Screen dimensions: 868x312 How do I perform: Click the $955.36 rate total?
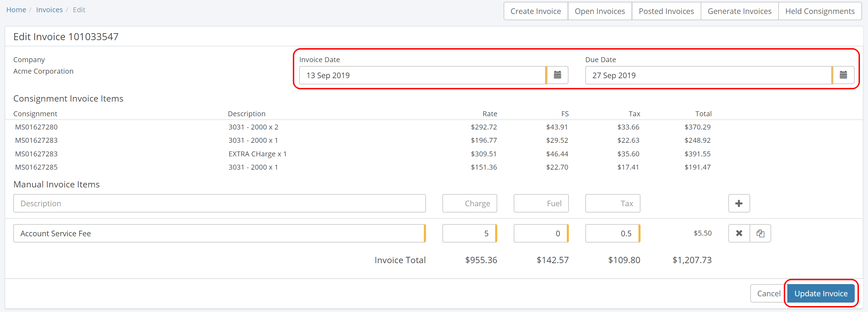481,260
